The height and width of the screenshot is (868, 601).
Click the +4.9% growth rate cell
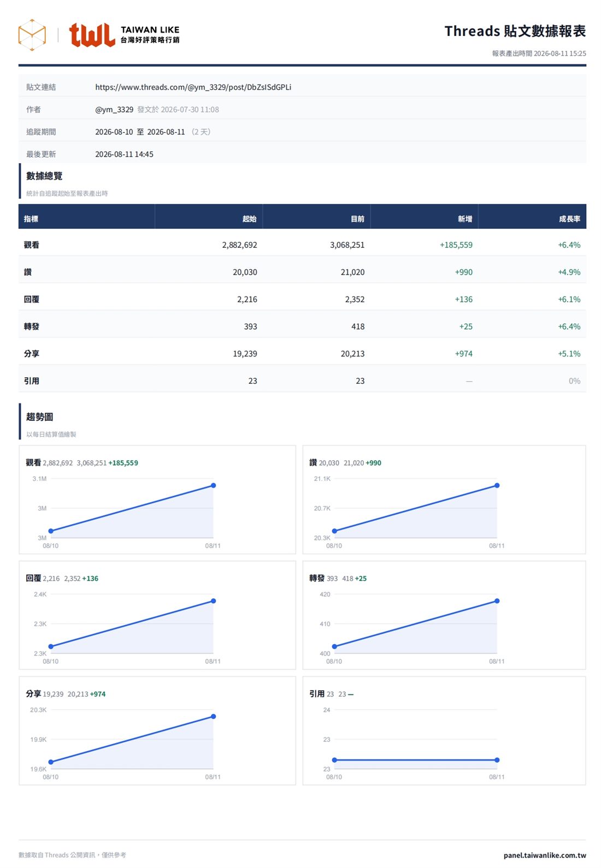(x=569, y=272)
